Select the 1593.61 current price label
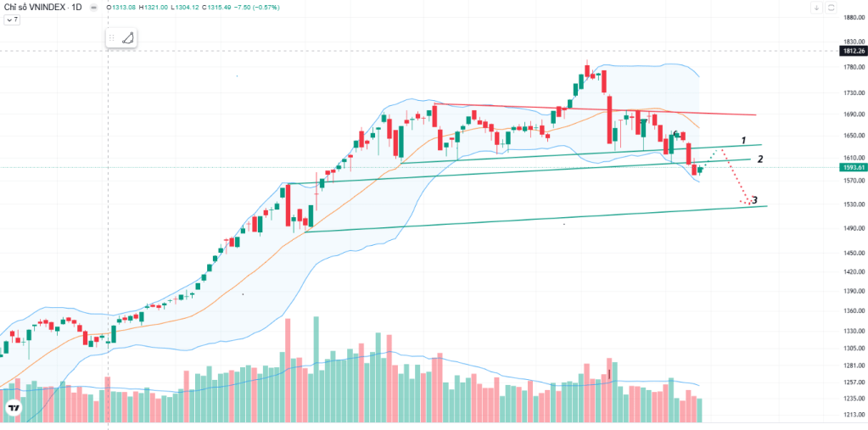Screen dimensions: 868x430 (x=853, y=167)
